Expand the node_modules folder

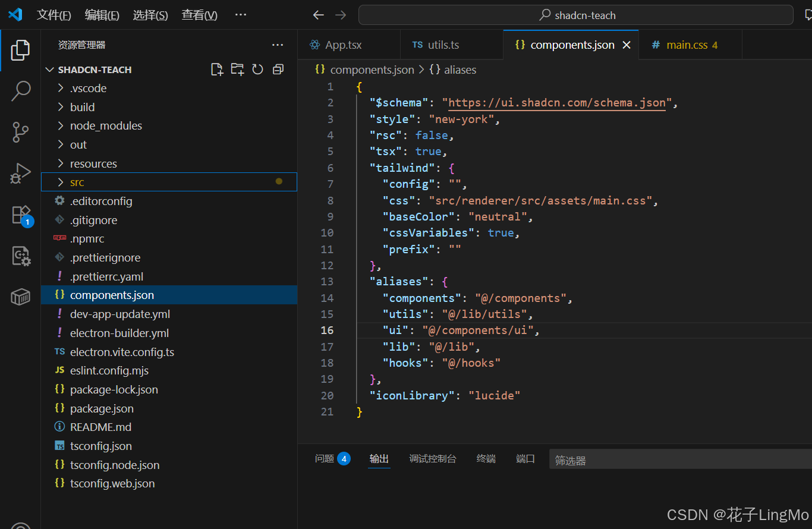[169, 126]
